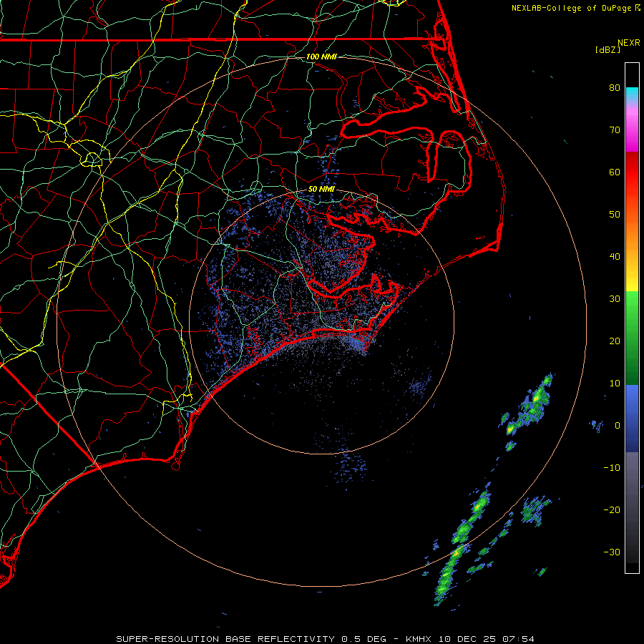The image size is (644, 644).
Task: Click the 50 NMI range ring label
Action: (x=321, y=189)
